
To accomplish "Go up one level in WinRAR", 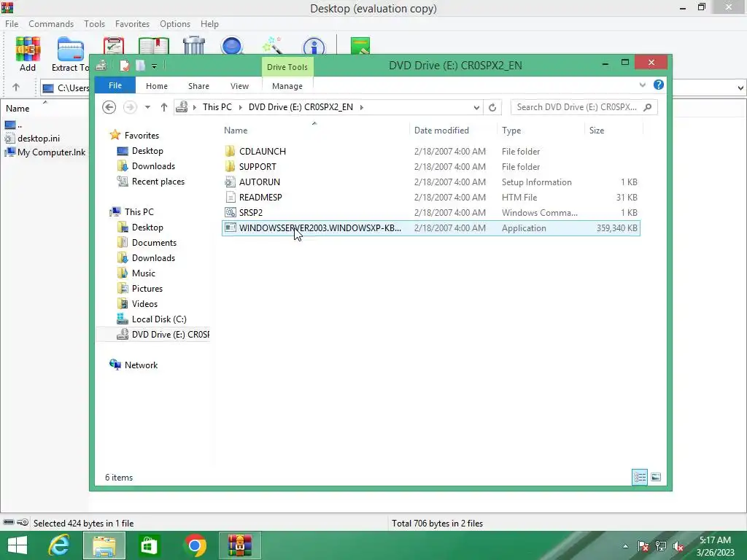I will point(16,87).
